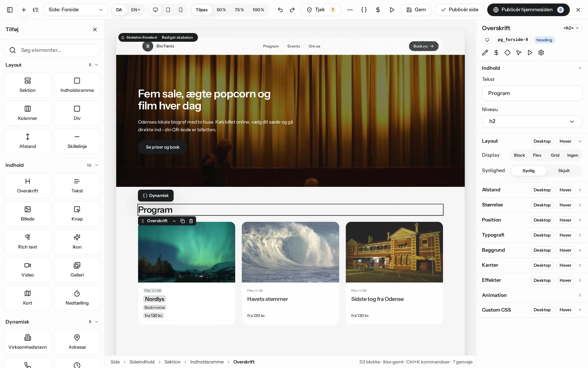Click the diamond icon in Overskrift panel
This screenshot has height=368, width=588.
click(507, 53)
